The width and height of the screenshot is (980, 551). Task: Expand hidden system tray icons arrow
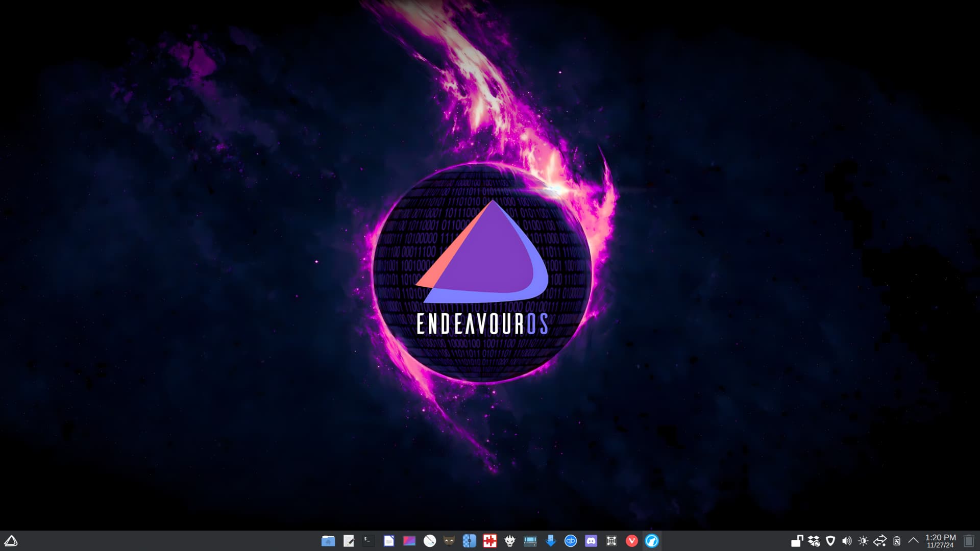click(913, 540)
